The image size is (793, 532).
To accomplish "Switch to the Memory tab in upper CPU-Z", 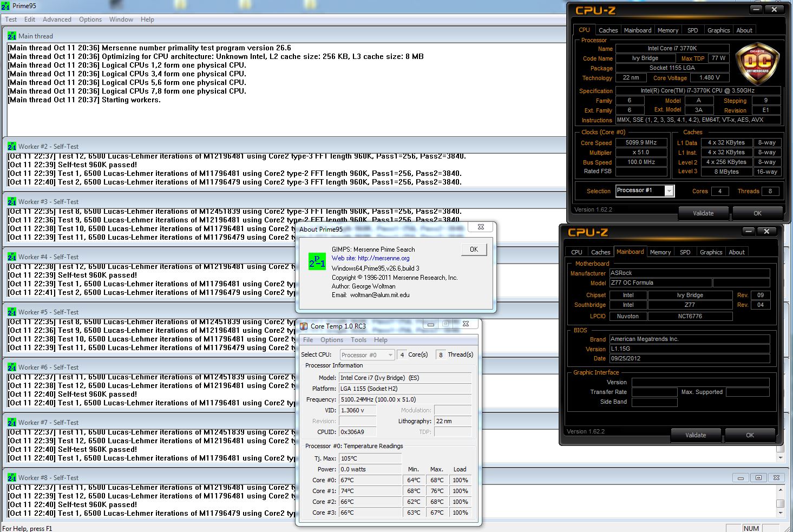I will tap(667, 30).
